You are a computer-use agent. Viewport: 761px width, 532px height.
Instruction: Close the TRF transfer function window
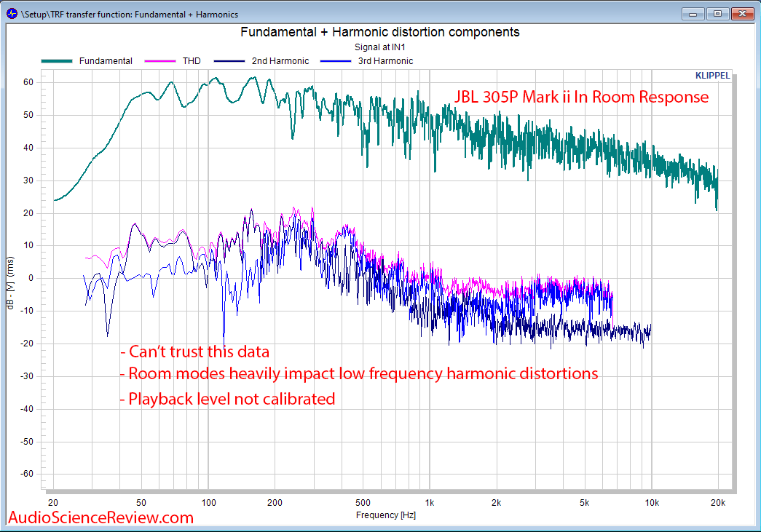click(742, 14)
